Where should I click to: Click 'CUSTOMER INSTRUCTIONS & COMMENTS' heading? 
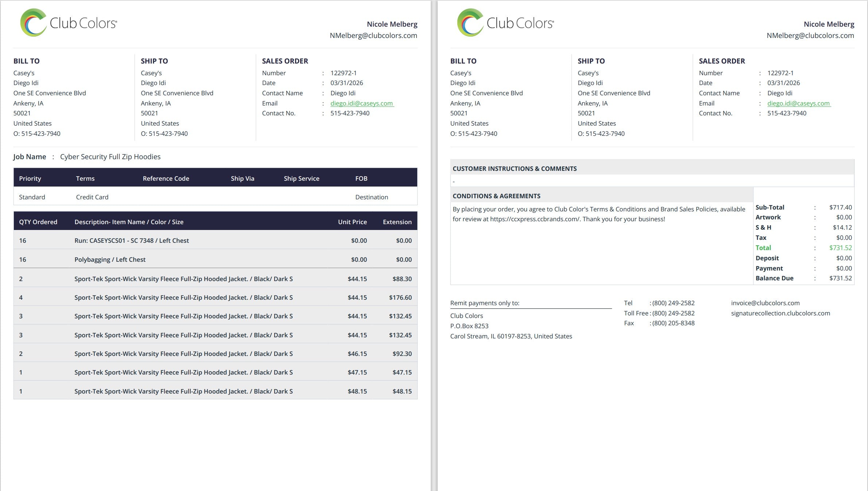point(515,169)
